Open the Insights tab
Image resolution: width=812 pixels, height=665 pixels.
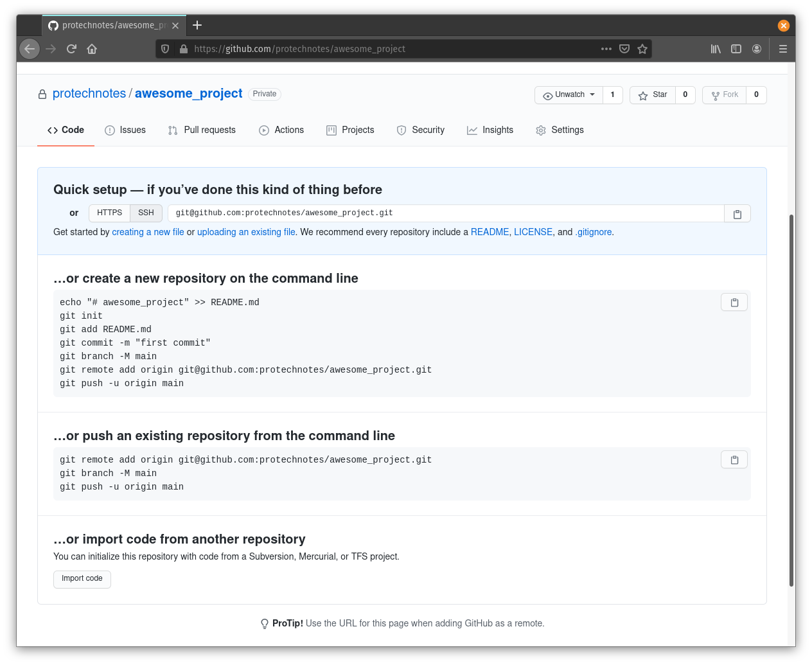point(490,130)
